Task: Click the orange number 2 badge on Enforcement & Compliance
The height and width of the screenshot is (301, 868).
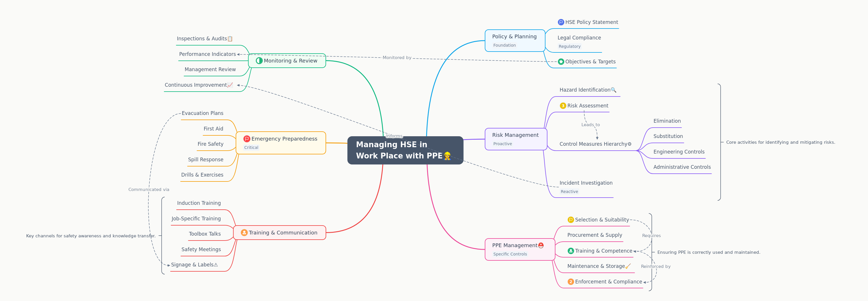Action: (571, 282)
